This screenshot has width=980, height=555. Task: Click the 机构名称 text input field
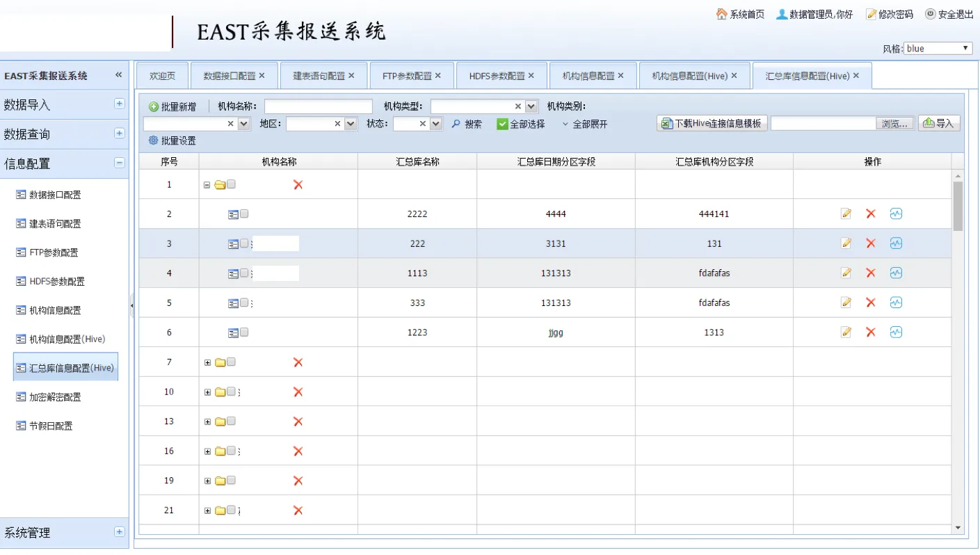pyautogui.click(x=318, y=106)
